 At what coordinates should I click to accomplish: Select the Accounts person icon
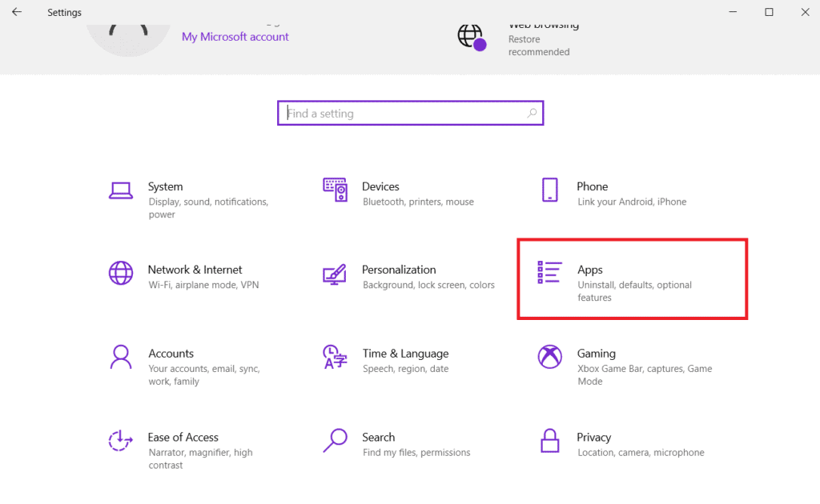[121, 357]
